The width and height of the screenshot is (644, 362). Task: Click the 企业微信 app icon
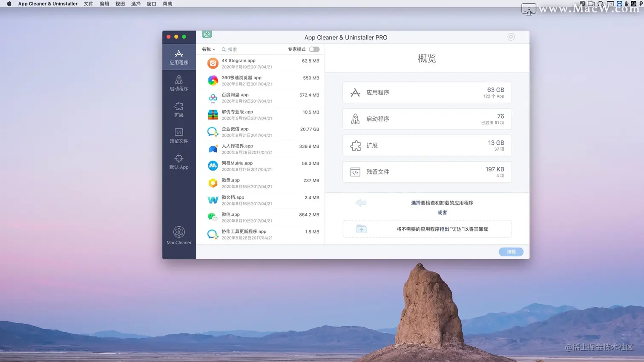213,132
